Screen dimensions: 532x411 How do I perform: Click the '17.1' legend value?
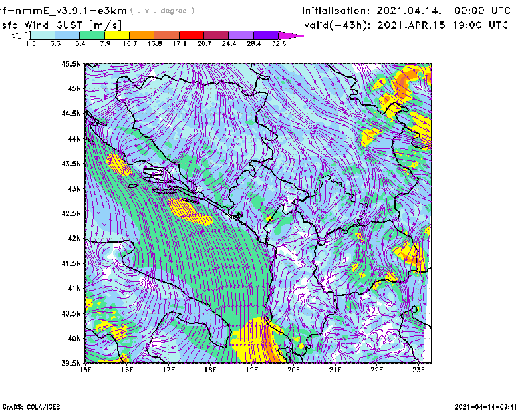[180, 43]
